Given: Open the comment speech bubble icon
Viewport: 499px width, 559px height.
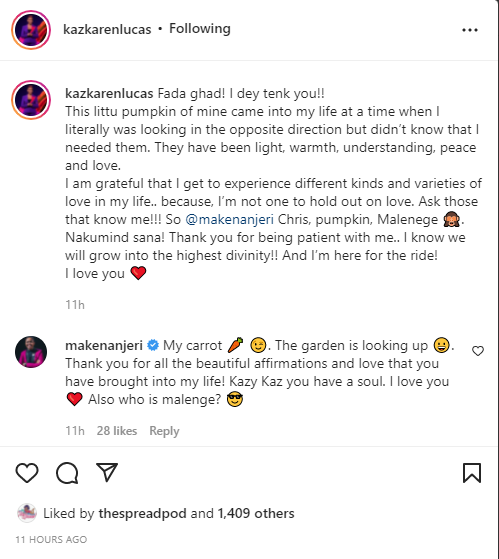Looking at the screenshot, I should point(67,473).
